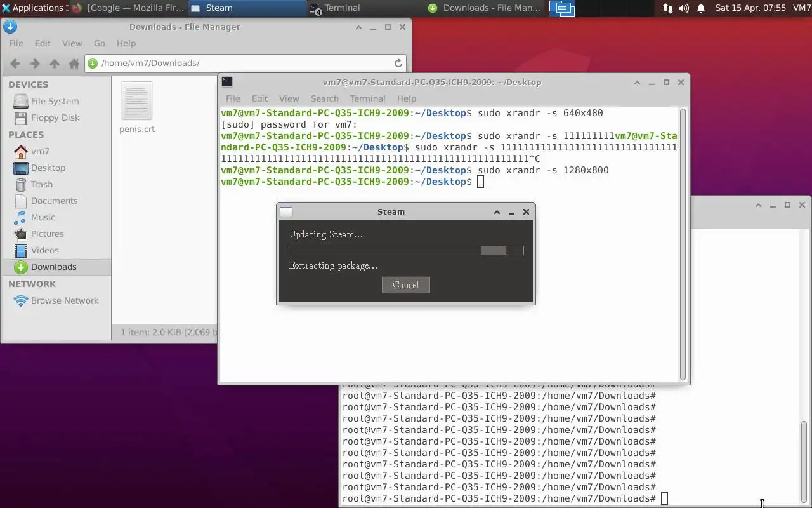Open Downloads in sidebar places
The height and width of the screenshot is (508, 812).
coord(55,267)
